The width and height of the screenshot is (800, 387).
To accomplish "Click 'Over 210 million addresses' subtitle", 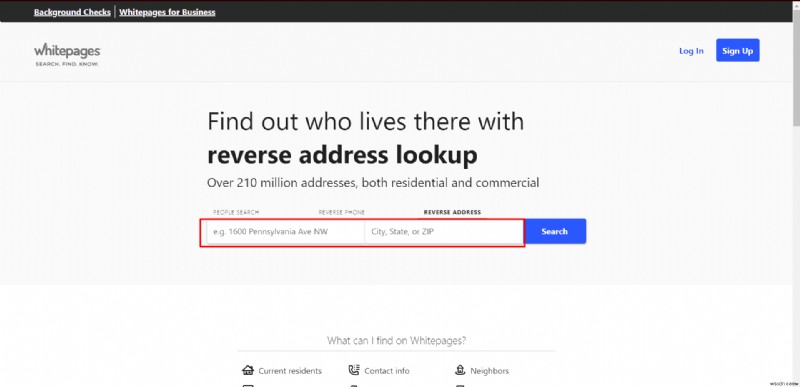I will [x=373, y=183].
